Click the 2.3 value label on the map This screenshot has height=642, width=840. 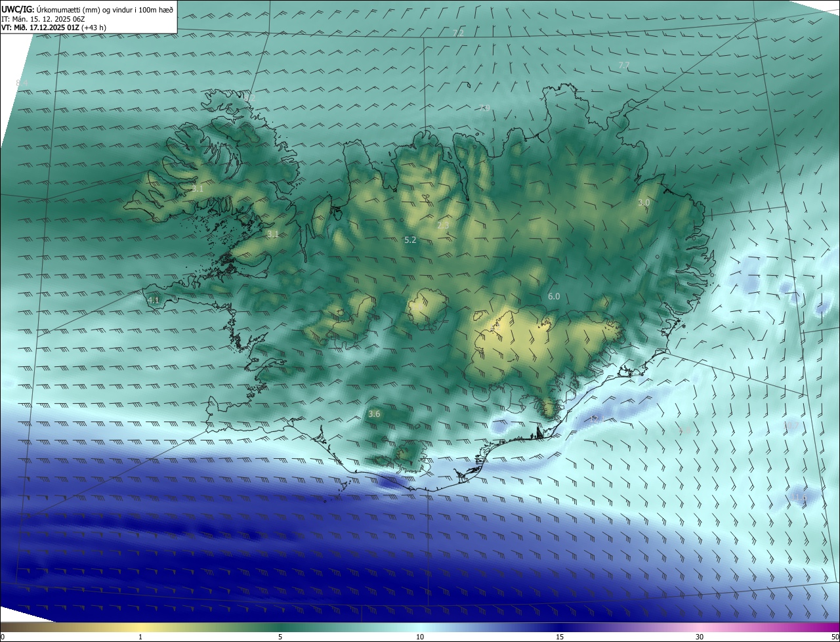[443, 225]
